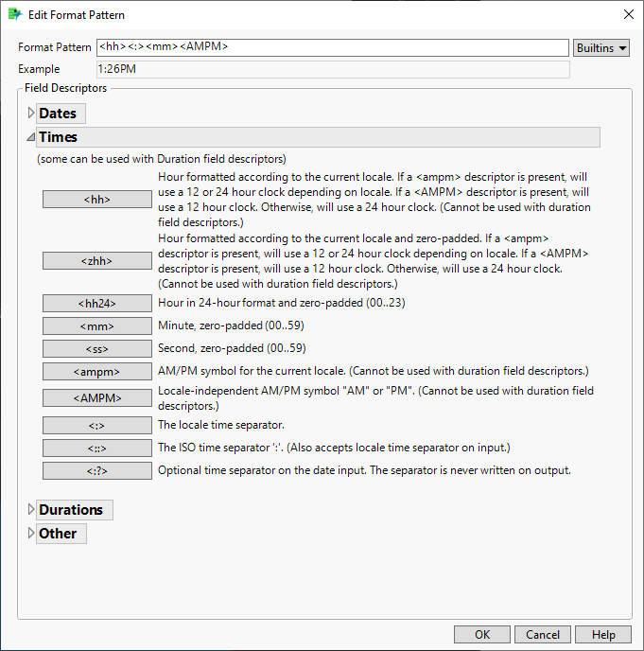
Task: Insert the <ss> second descriptor
Action: [97, 349]
